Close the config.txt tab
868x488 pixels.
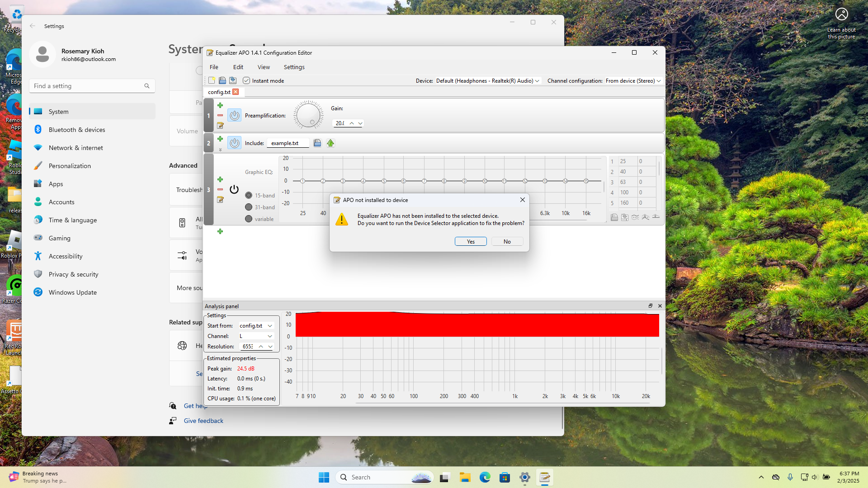click(x=236, y=92)
